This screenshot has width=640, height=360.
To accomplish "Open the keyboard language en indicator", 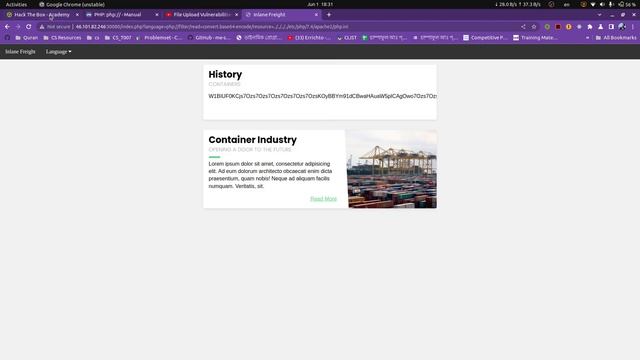I will pos(566,4).
